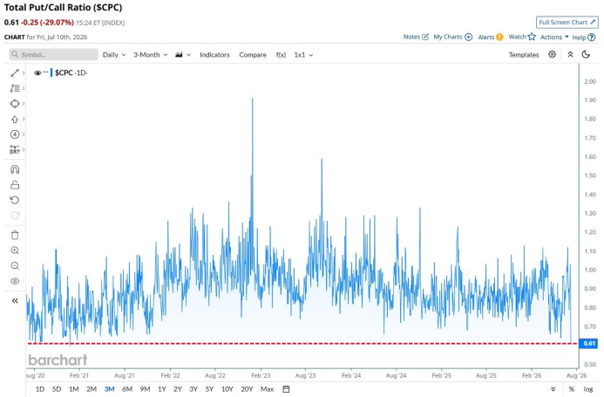Open the 1x1 grid layout dropdown
The height and width of the screenshot is (397, 604).
(x=303, y=55)
